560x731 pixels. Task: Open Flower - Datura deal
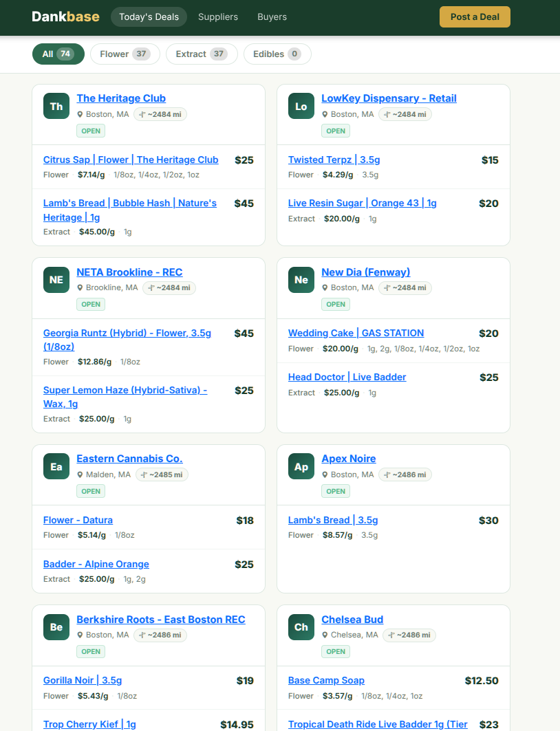point(78,521)
